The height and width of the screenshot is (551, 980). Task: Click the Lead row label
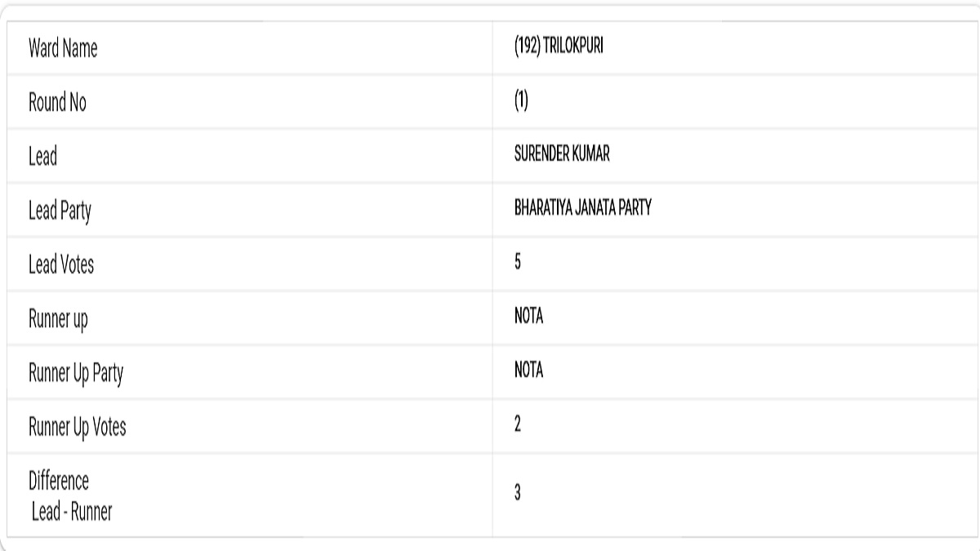42,157
